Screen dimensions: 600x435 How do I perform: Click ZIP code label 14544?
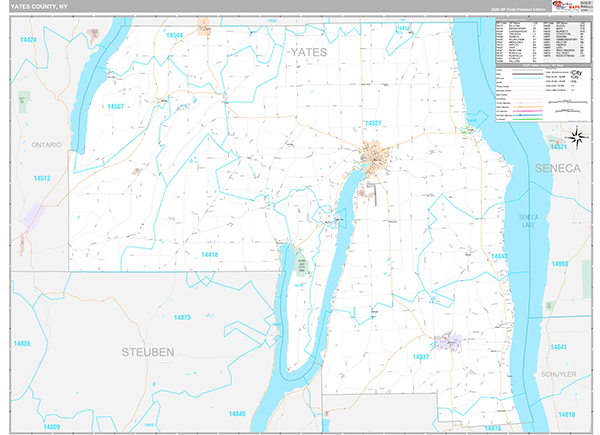[x=174, y=35]
